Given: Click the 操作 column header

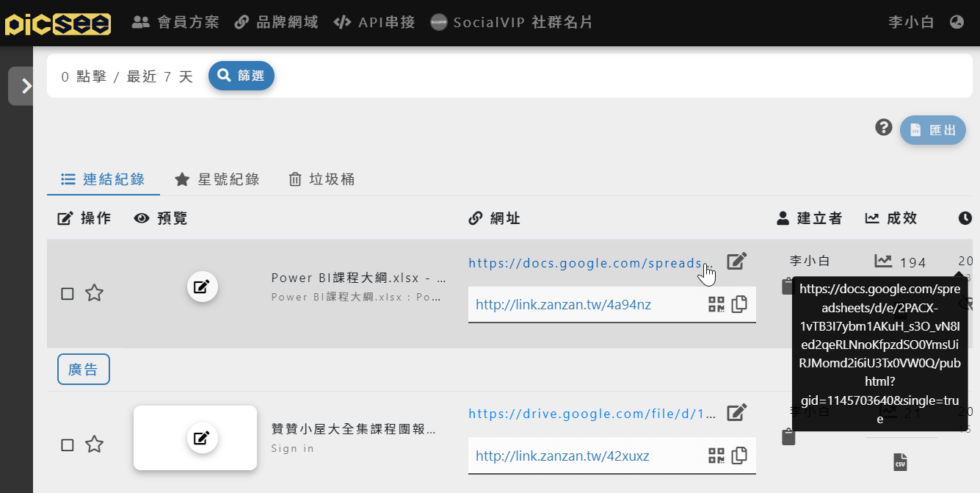Looking at the screenshot, I should pyautogui.click(x=84, y=218).
